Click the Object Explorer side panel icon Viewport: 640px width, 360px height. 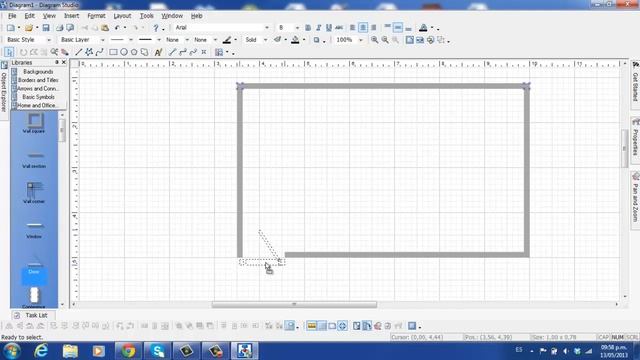(4, 65)
